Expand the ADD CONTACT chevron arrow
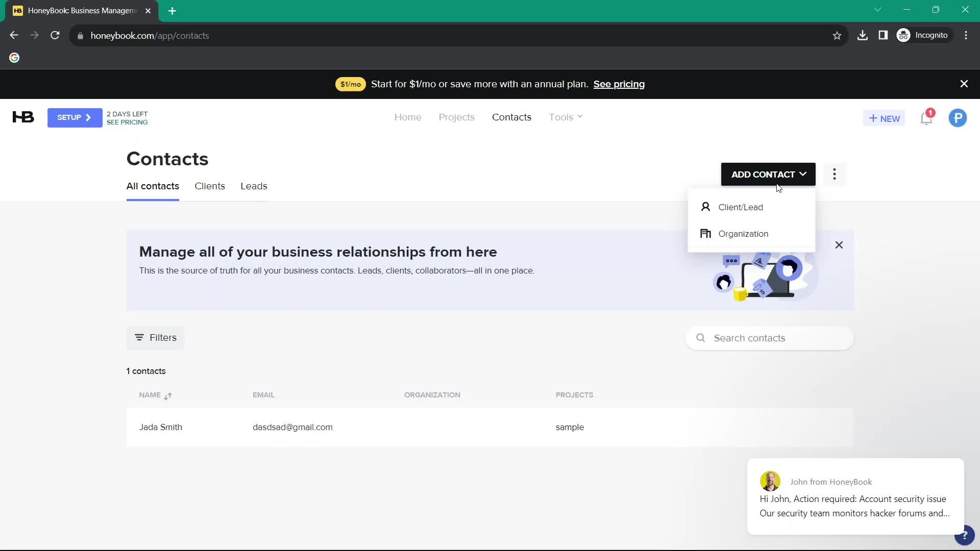Image resolution: width=980 pixels, height=551 pixels. (803, 174)
